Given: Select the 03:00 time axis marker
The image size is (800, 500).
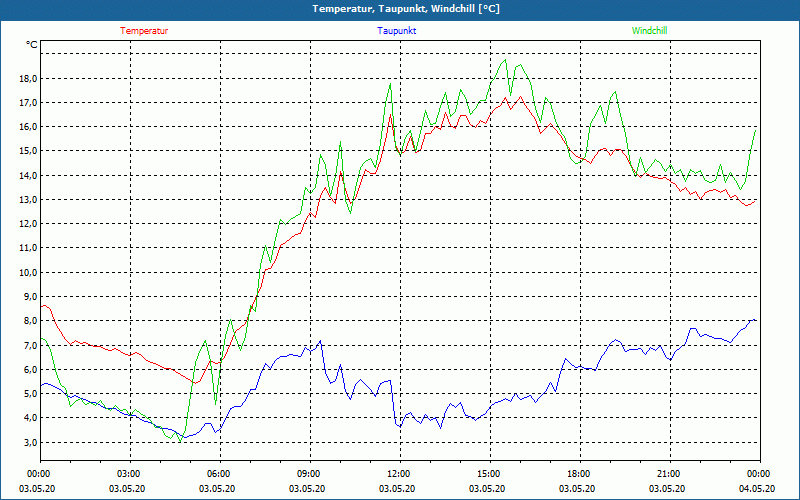Looking at the screenshot, I should click(x=129, y=474).
